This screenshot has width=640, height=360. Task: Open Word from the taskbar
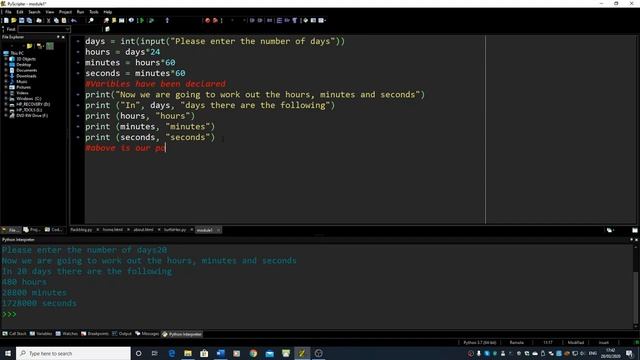click(x=220, y=353)
